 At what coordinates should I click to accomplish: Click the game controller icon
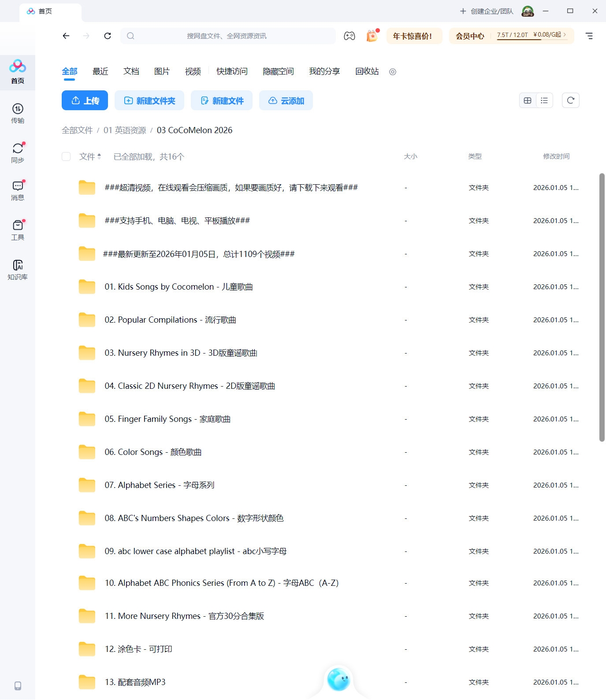[x=349, y=36]
